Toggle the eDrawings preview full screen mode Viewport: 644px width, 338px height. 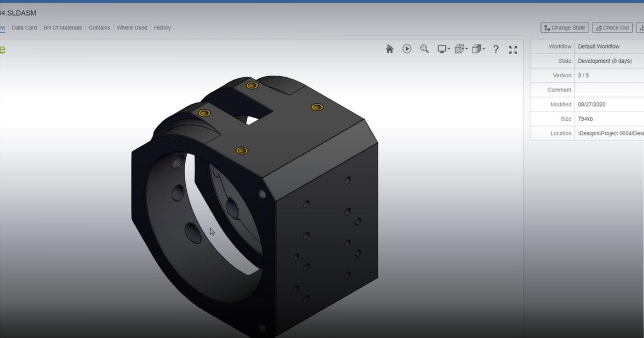(x=513, y=49)
